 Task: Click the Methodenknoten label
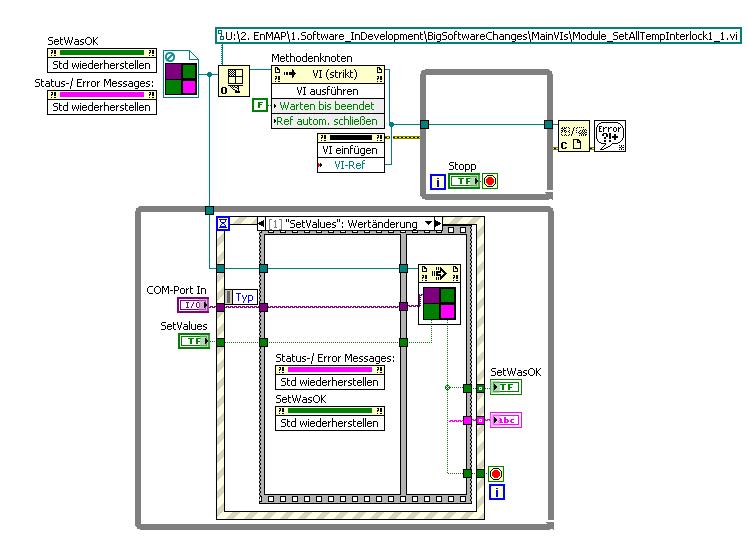pos(312,58)
